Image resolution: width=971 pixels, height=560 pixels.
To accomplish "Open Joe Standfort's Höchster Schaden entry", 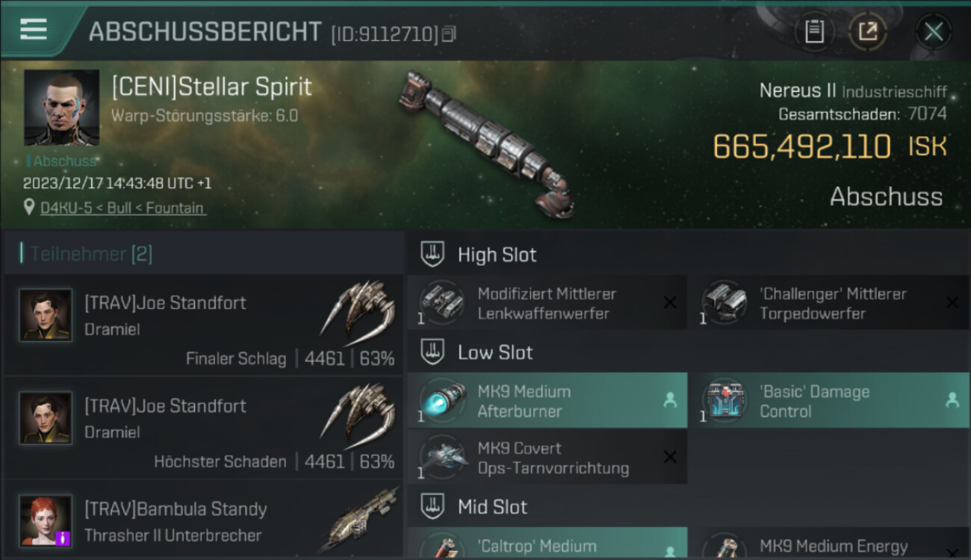I will tap(203, 428).
